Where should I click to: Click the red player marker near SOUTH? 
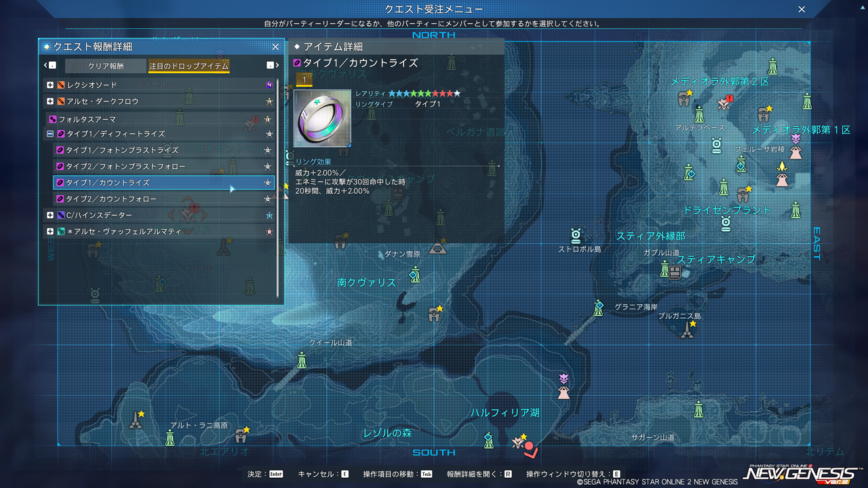click(x=530, y=448)
